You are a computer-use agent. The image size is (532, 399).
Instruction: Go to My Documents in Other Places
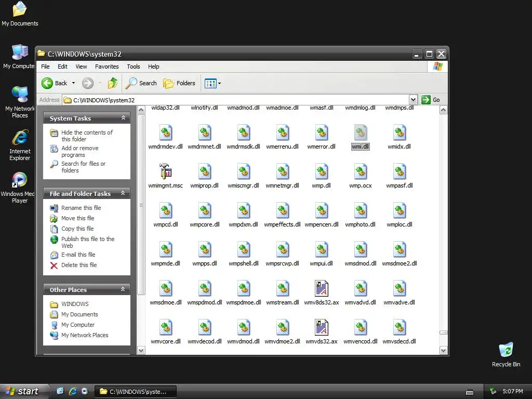click(x=79, y=314)
